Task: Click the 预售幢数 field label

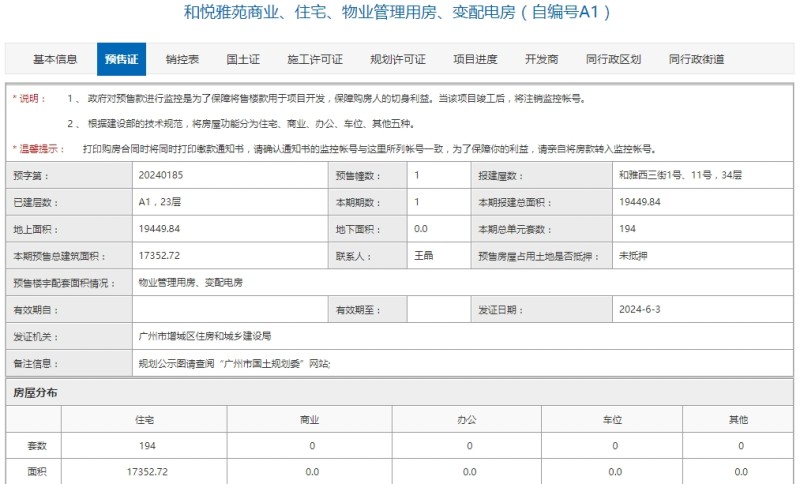Action: tap(358, 176)
